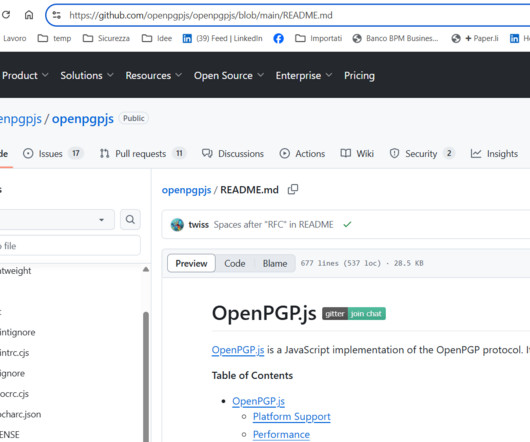Open the Idee bookmarks folder

157,38
